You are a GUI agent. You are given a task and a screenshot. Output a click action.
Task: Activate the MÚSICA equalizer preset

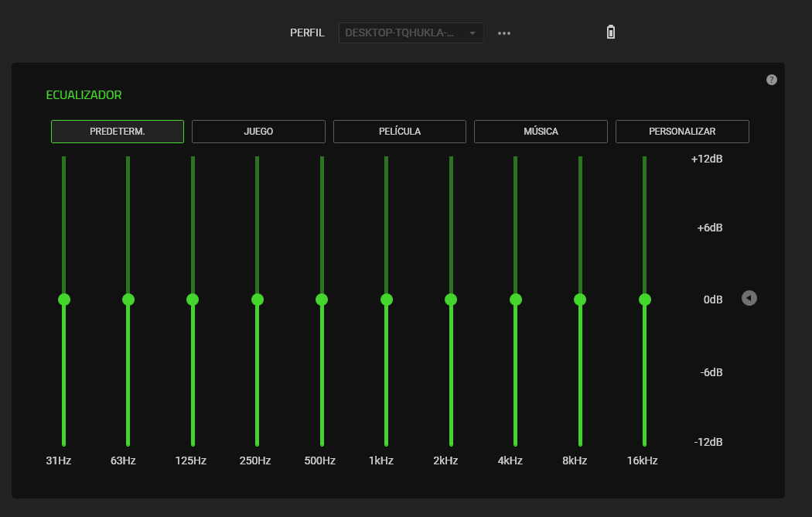click(541, 132)
